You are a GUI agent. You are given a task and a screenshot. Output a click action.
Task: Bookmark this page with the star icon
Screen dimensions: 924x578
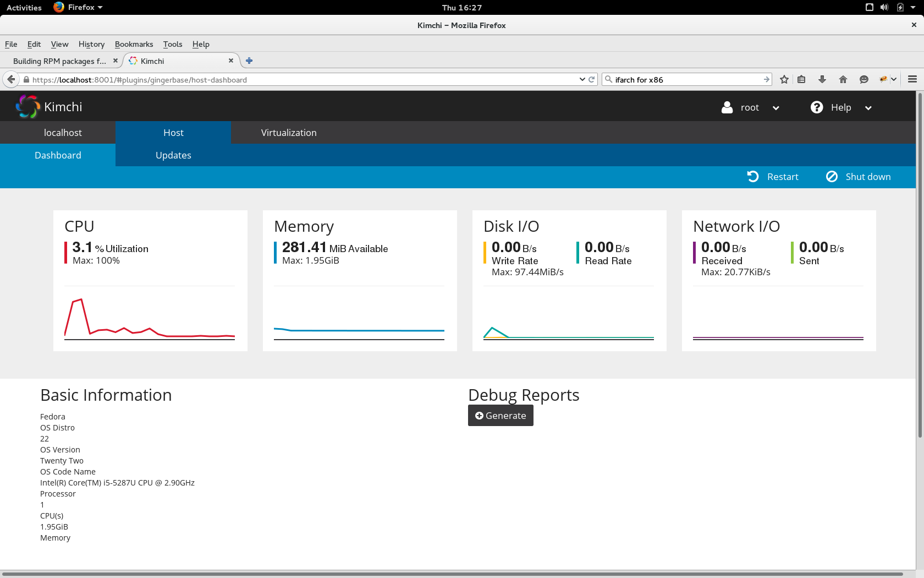784,79
